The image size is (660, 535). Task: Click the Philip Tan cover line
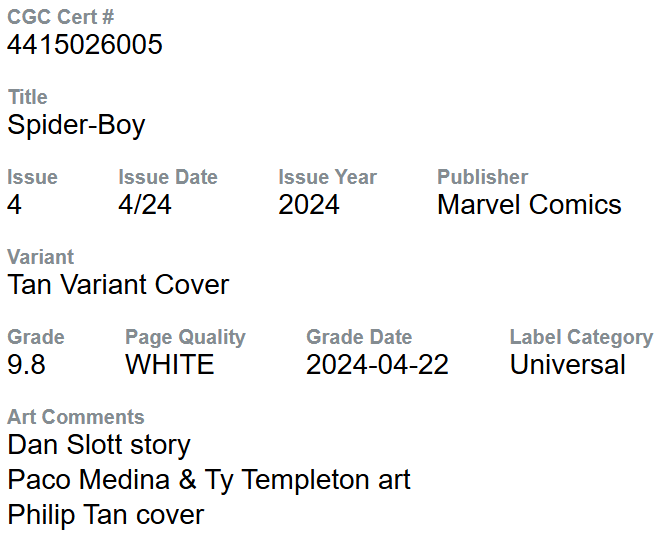105,515
